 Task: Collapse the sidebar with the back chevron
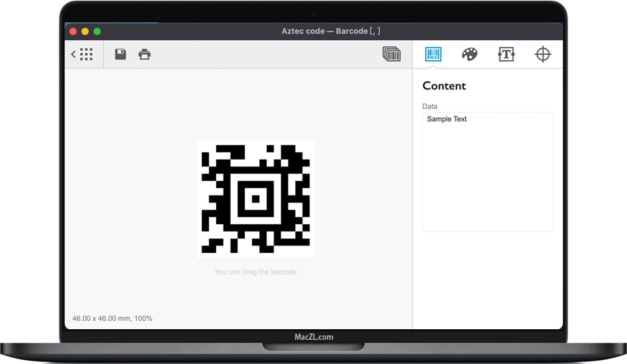click(x=73, y=54)
